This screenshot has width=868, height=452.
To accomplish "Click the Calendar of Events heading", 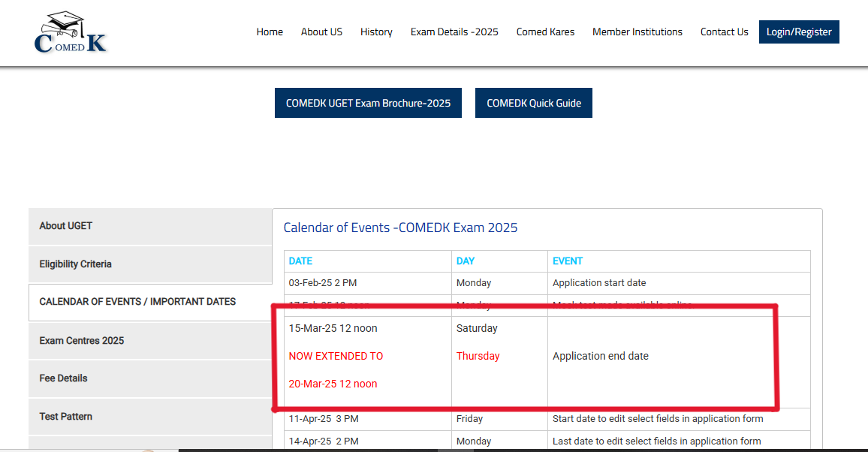I will pos(400,228).
